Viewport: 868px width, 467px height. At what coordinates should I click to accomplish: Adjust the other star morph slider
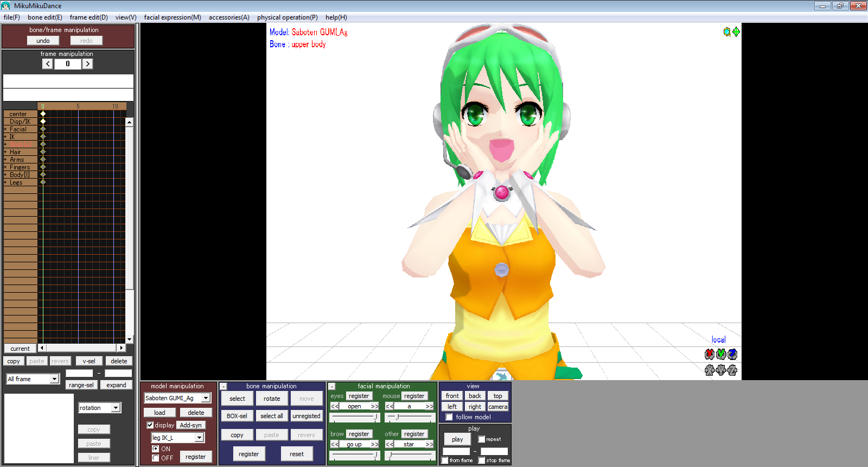[410, 455]
